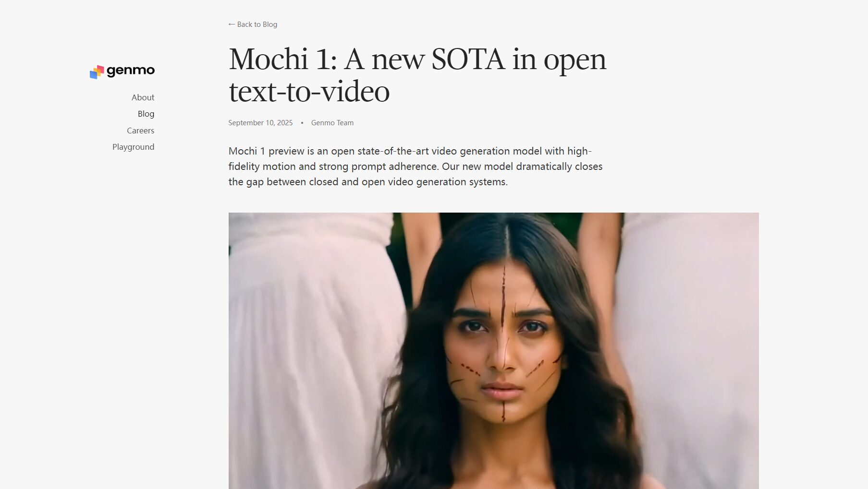Go back via the Back to Blog link
868x489 pixels.
coord(253,24)
